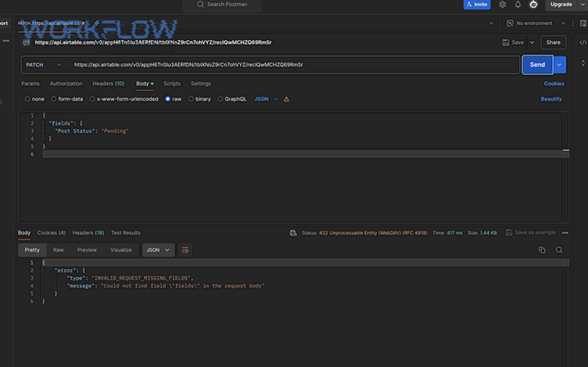Click the environment quick look icon

(x=583, y=24)
